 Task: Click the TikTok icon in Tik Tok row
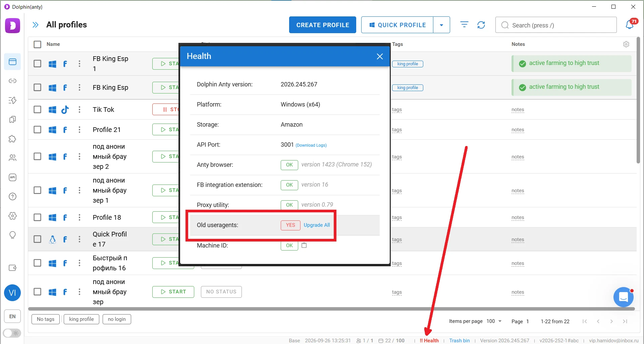[65, 110]
